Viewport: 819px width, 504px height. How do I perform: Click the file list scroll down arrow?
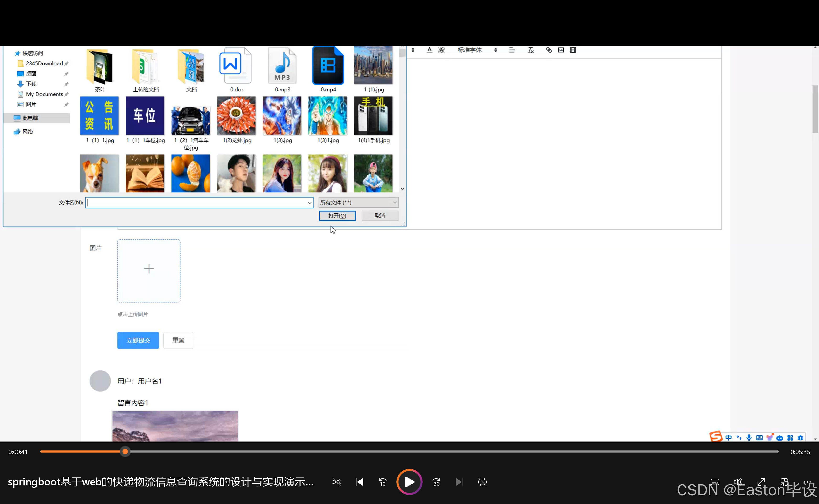pyautogui.click(x=402, y=189)
